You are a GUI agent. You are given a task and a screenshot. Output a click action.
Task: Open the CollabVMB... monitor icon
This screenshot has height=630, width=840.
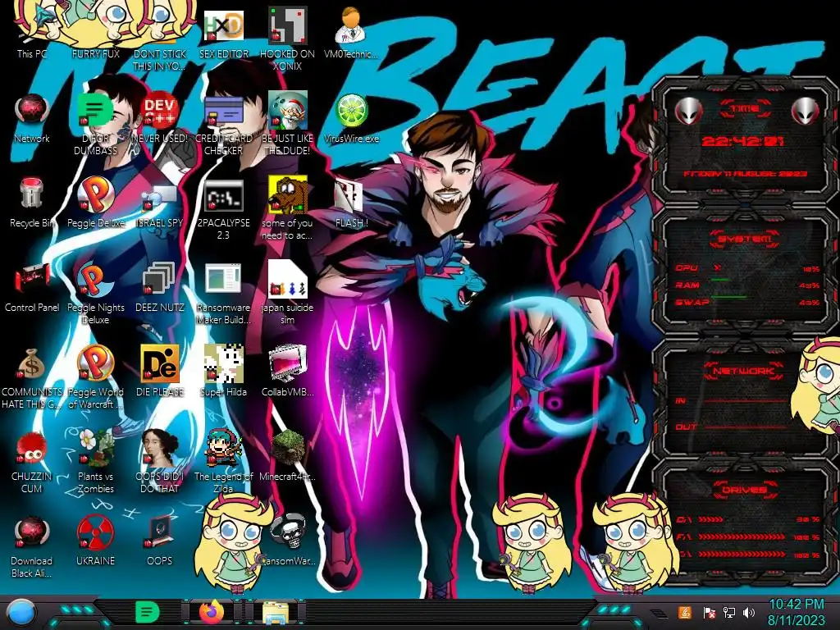[x=287, y=372]
